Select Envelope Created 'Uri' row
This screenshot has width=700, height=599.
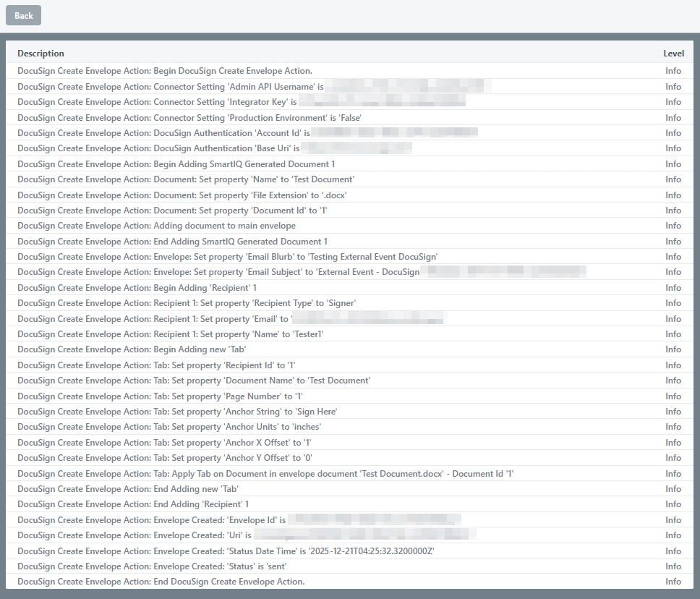pos(349,535)
